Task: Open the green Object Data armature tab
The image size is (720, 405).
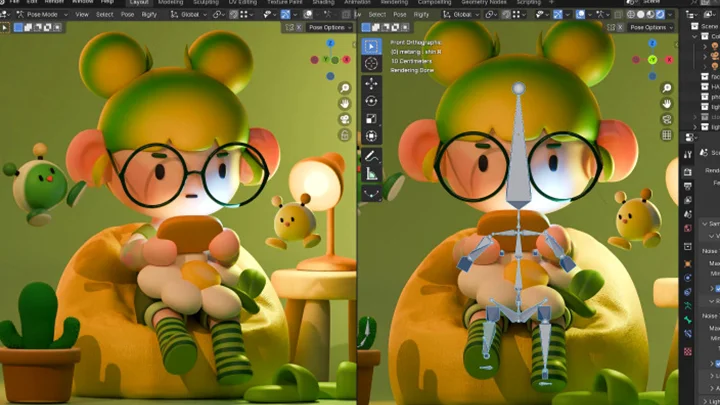Action: [687, 305]
